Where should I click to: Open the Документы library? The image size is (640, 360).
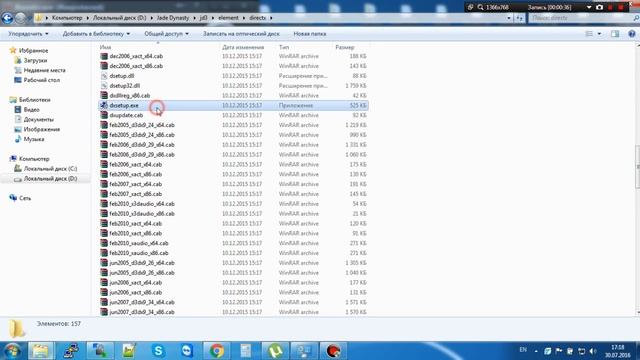39,120
